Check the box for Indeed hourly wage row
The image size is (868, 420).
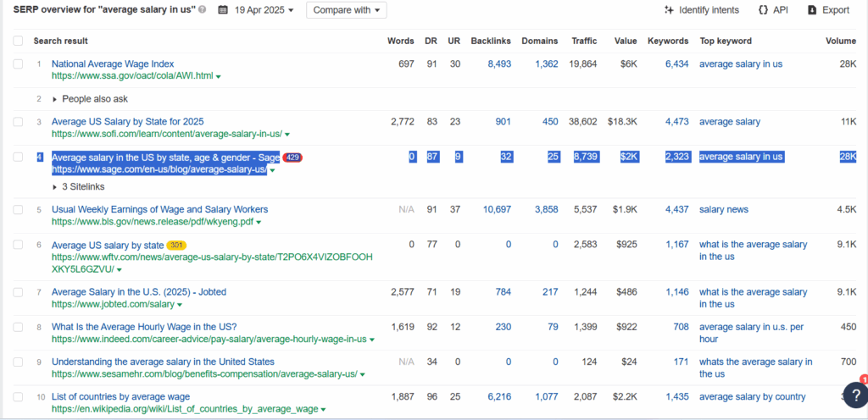click(x=19, y=327)
